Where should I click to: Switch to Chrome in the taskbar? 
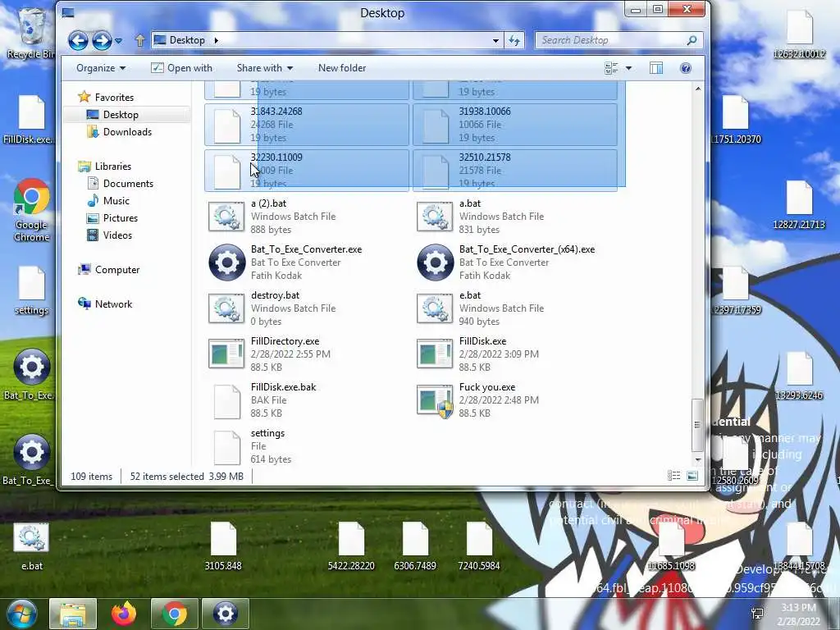174,614
